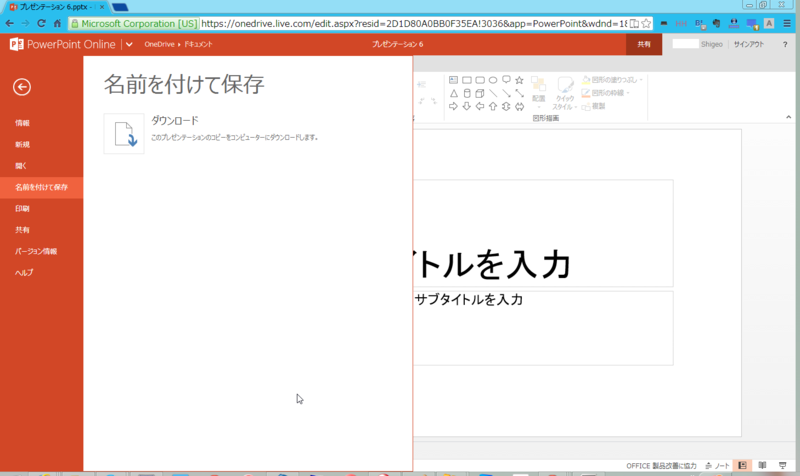This screenshot has height=476, width=800.
Task: Open the 共有 item in the sidebar
Action: (x=41, y=230)
